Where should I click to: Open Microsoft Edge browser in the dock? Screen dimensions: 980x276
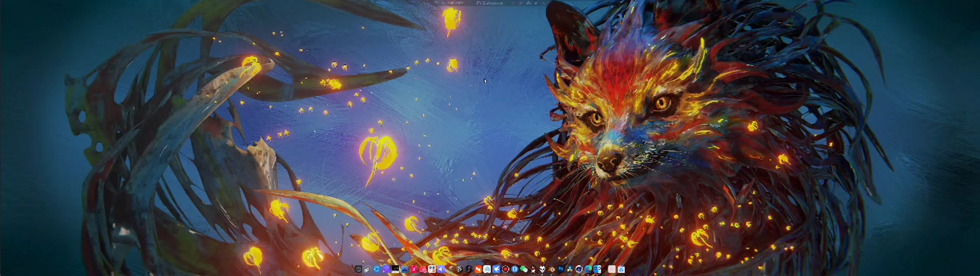pos(588,269)
